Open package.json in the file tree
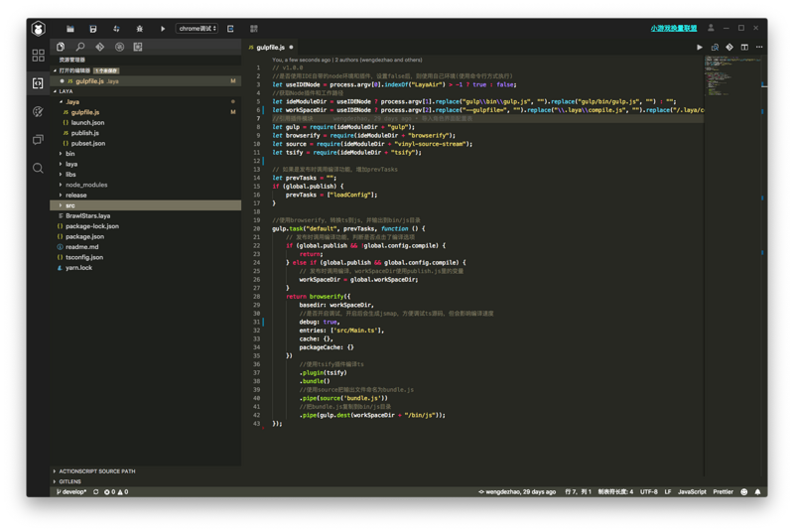Screen dimensions: 794x532 84,236
